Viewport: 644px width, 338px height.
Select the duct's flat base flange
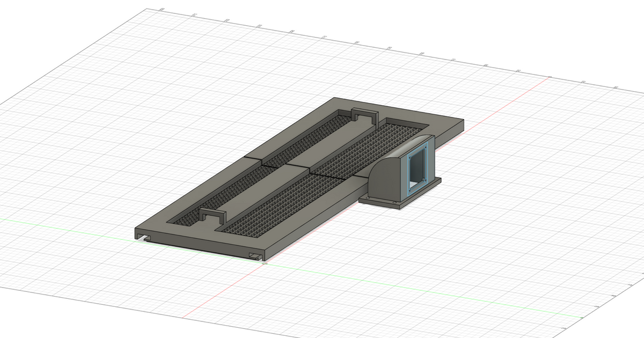coord(381,201)
